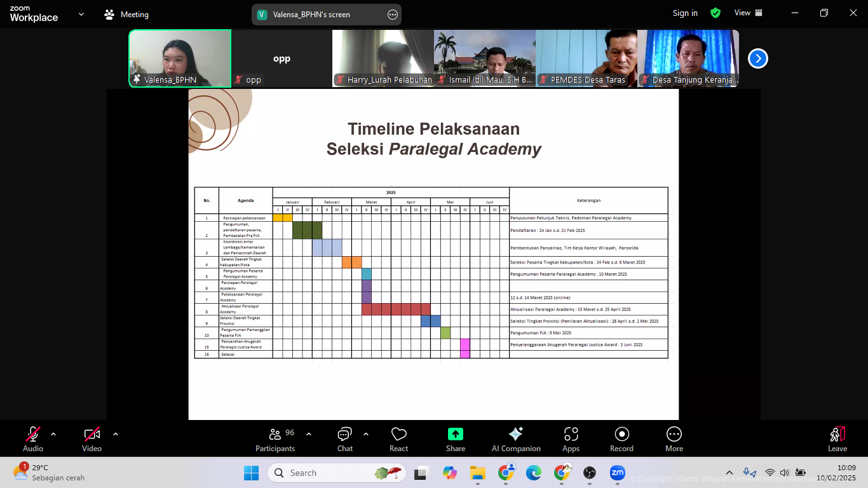Click dark green bar for Pengumuman pendaftaran
Viewport: 868px width, 488px height.
coord(308,230)
